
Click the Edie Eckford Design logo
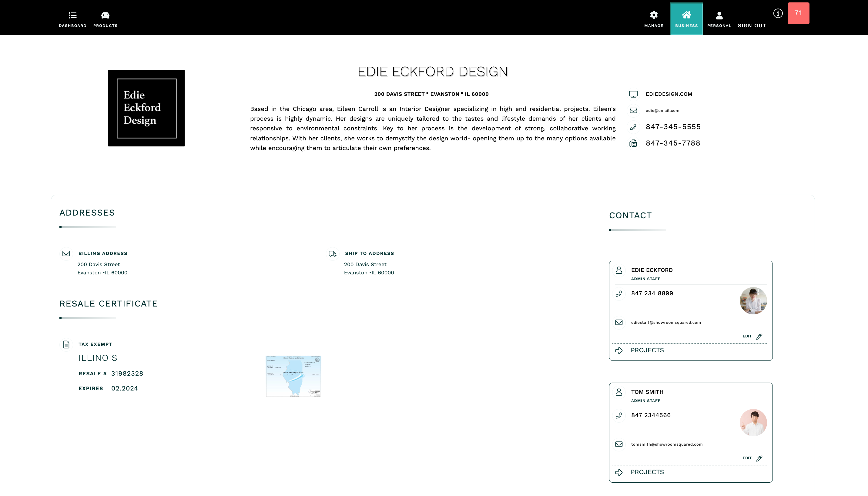(146, 108)
